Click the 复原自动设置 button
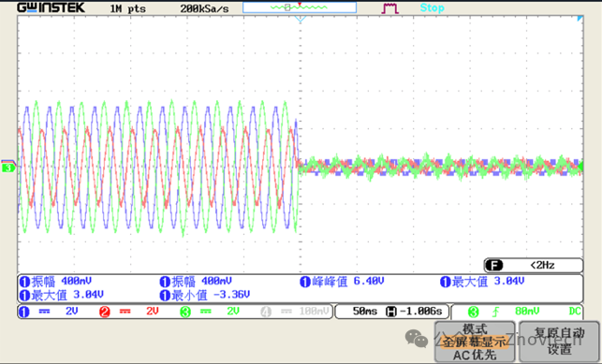The image size is (602, 364). tap(559, 341)
